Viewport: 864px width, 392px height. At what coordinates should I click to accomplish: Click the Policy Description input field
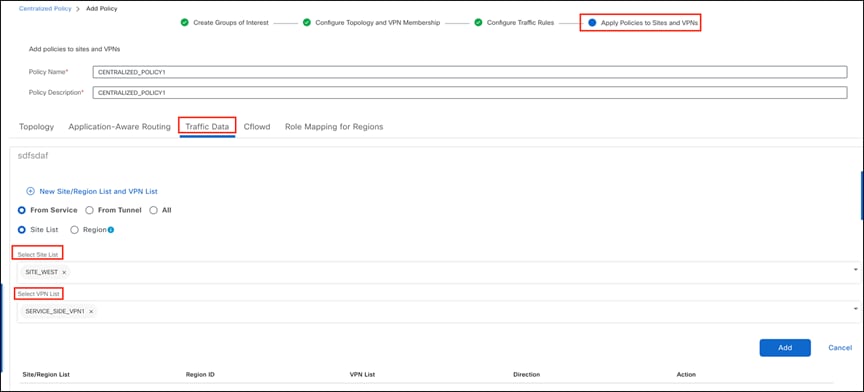pos(470,93)
